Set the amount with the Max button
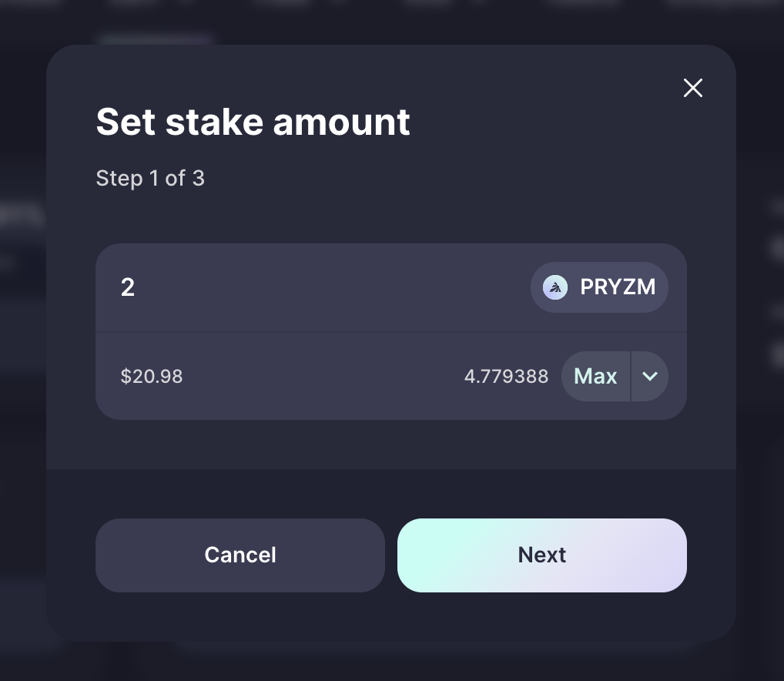Screen dimensions: 784x681 point(595,377)
